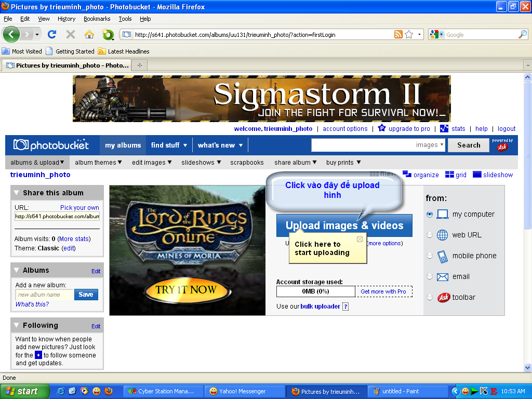Click the my computer monitor icon
Viewport: 532px width, 399px height.
point(443,214)
